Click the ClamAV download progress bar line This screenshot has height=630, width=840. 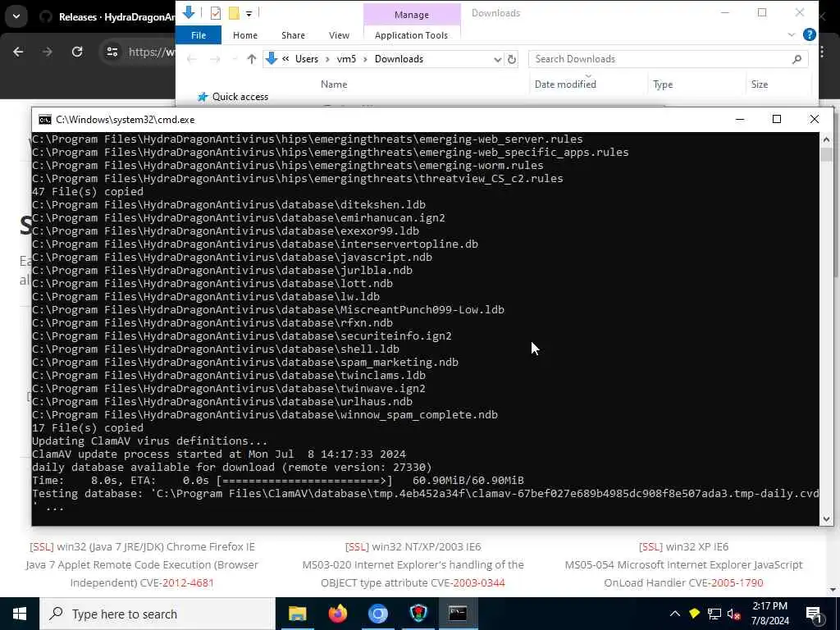pyautogui.click(x=278, y=481)
